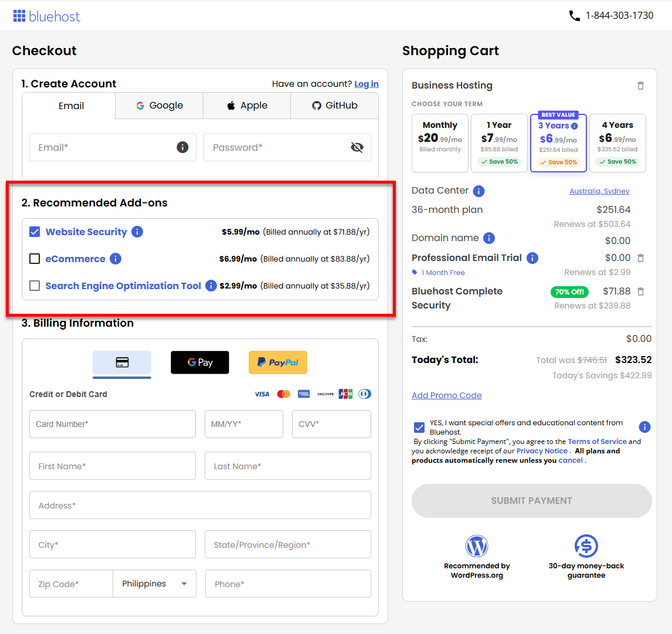Click the info icon on 3 Years term
672x634 pixels.
[575, 126]
